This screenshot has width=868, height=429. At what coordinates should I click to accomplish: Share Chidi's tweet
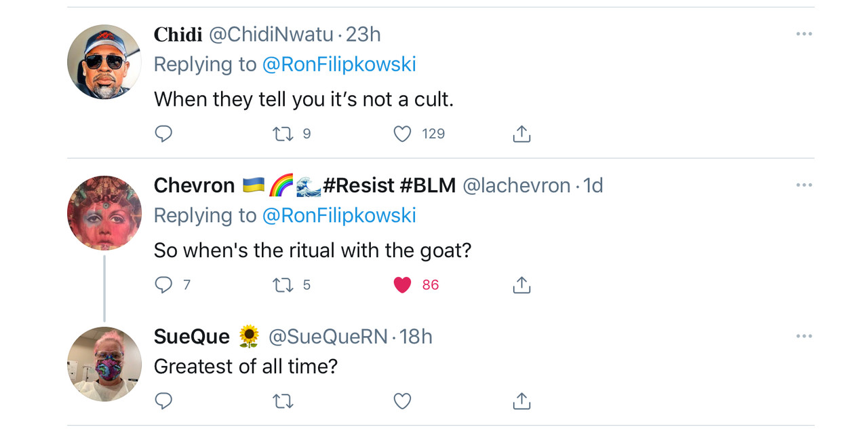tap(521, 134)
